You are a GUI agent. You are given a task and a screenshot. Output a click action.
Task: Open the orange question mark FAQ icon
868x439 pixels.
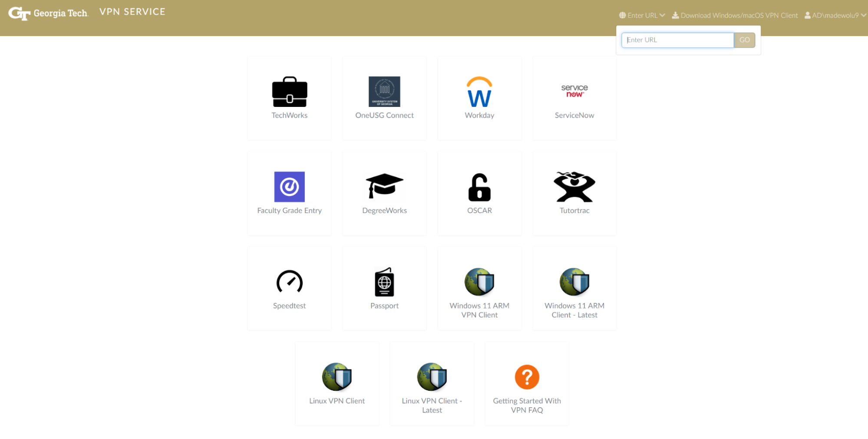pos(527,377)
